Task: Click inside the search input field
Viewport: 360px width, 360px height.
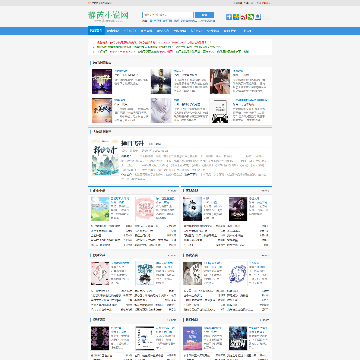Action: [168, 15]
